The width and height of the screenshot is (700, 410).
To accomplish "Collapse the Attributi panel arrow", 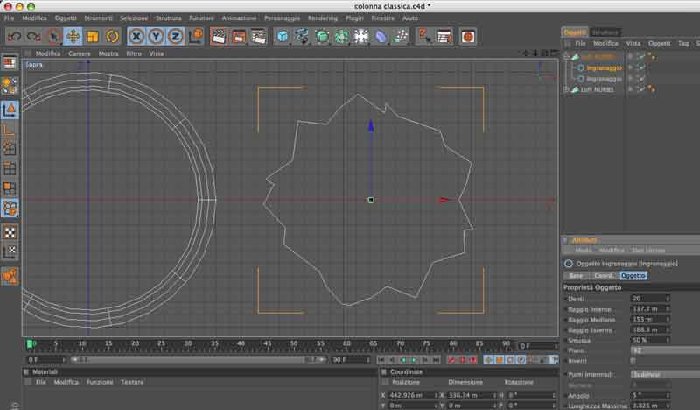I will point(565,240).
